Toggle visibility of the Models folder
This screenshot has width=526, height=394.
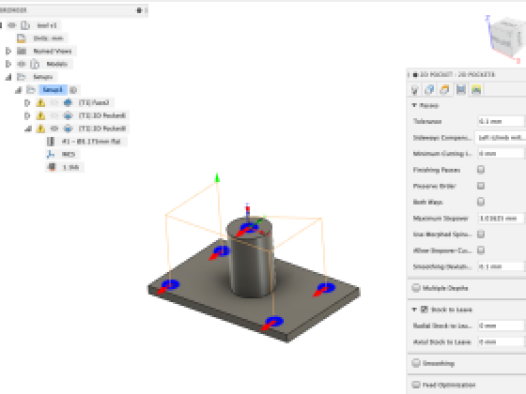click(22, 64)
